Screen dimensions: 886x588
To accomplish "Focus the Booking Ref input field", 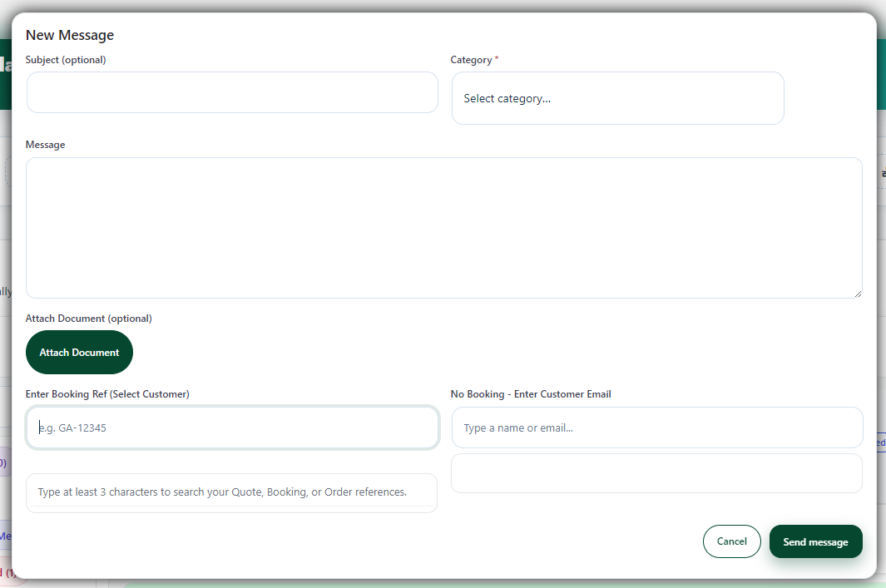I will [232, 427].
